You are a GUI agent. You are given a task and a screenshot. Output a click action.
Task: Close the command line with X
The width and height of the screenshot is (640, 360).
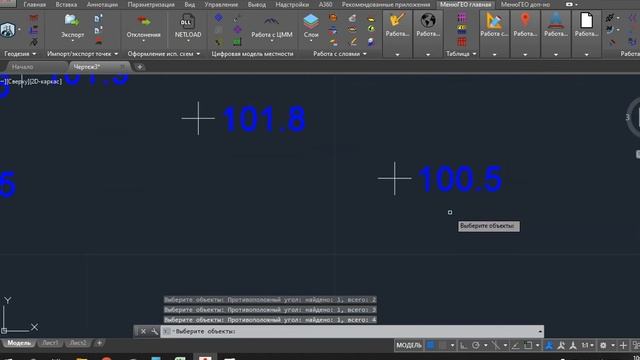tap(143, 331)
